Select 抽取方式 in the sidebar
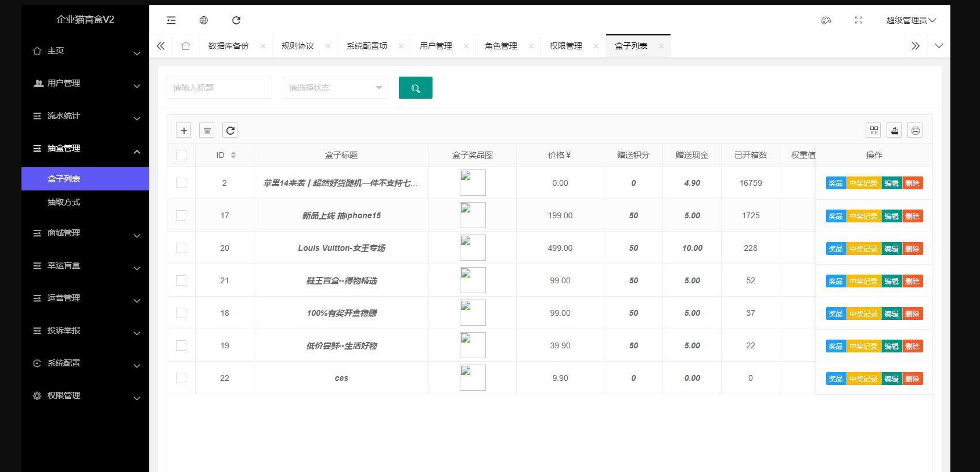This screenshot has width=980, height=472. point(85,202)
